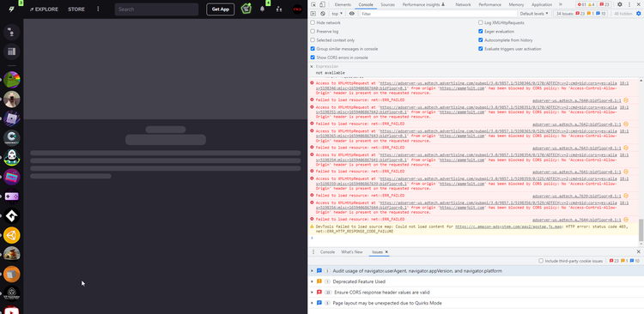The width and height of the screenshot is (644, 314).
Task: Open the dog photo community in the sidebar
Action: point(11,99)
